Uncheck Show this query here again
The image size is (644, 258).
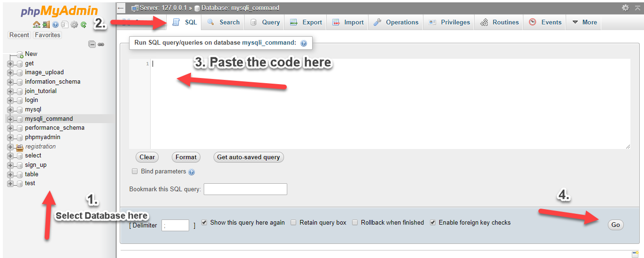click(204, 222)
